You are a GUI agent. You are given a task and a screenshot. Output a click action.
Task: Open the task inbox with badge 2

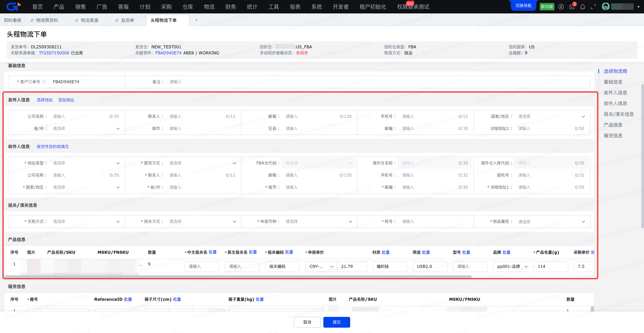click(x=572, y=7)
